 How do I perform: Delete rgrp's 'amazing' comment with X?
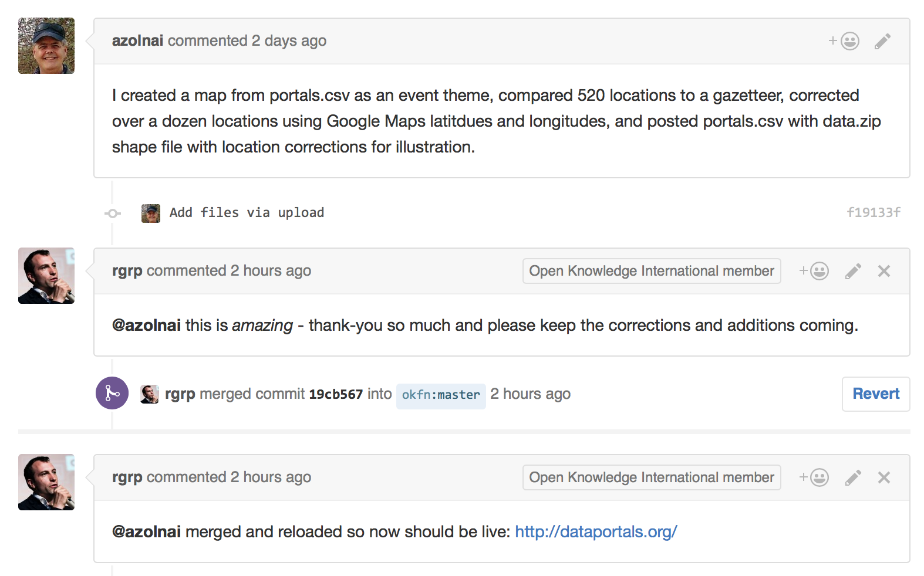click(x=884, y=271)
